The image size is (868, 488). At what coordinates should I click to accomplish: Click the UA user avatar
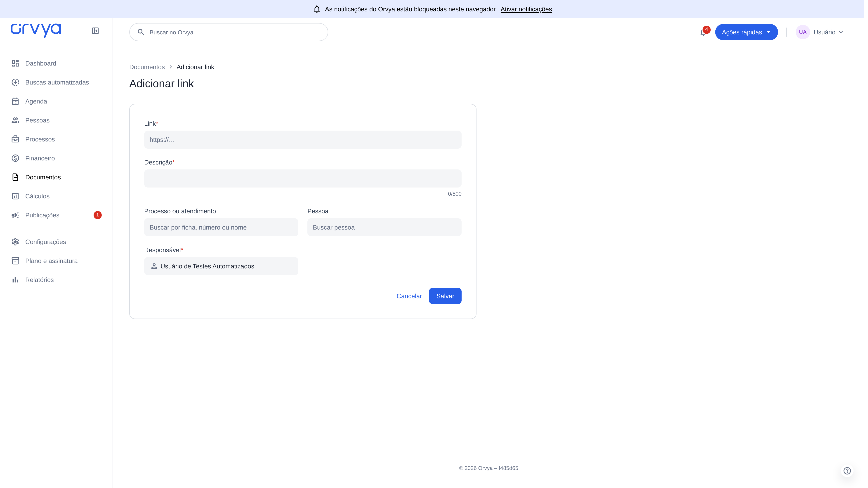pyautogui.click(x=803, y=32)
